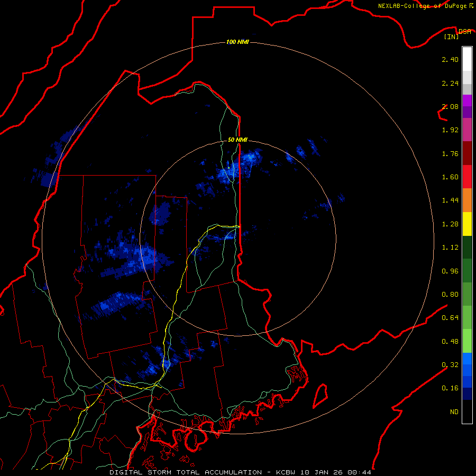
Task: Click the black ND swatch at legend bottom
Action: click(x=467, y=411)
